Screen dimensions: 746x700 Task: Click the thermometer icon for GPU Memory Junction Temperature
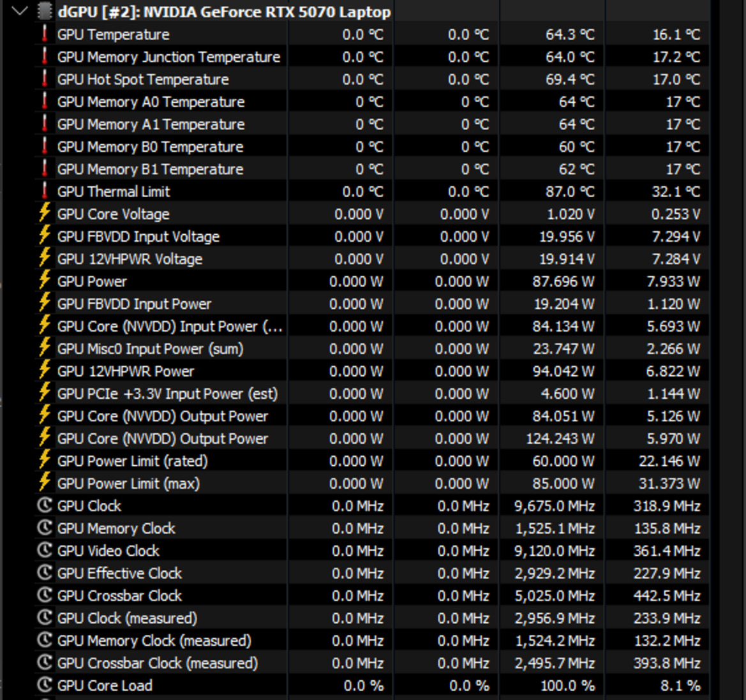click(x=44, y=56)
